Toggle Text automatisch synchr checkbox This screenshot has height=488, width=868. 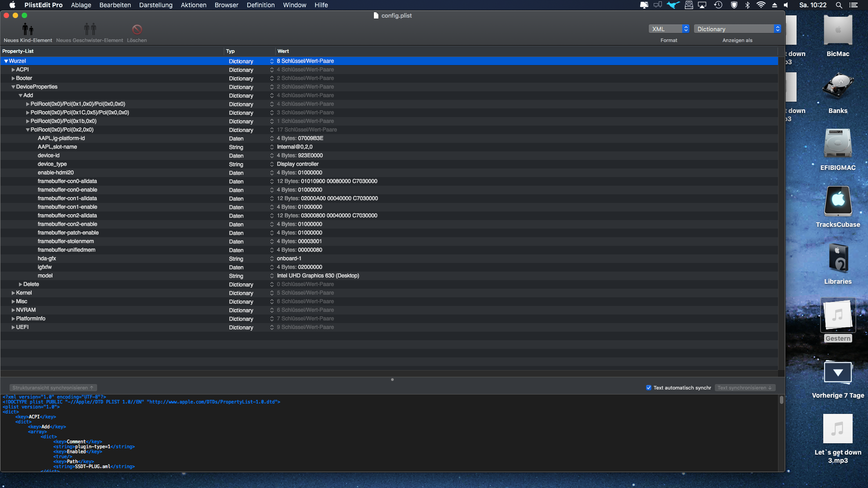649,388
